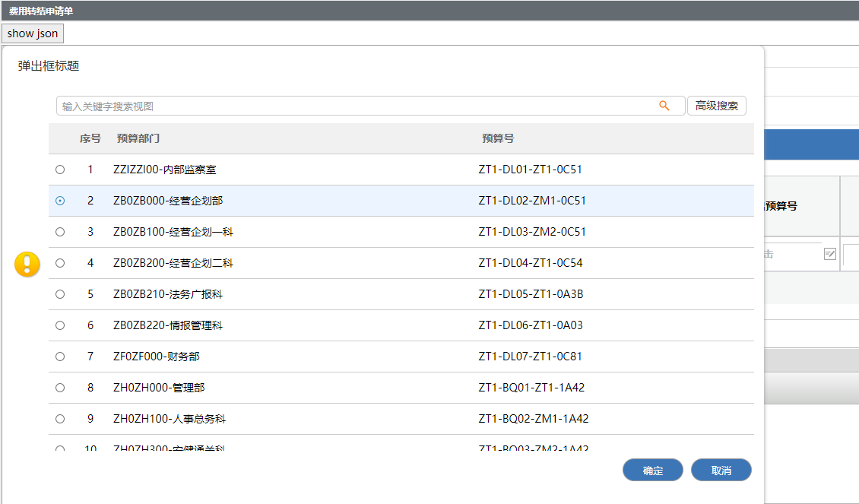Screen dimensions: 859x504
Task: Click the orange search magnifier icon
Action: [x=664, y=106]
